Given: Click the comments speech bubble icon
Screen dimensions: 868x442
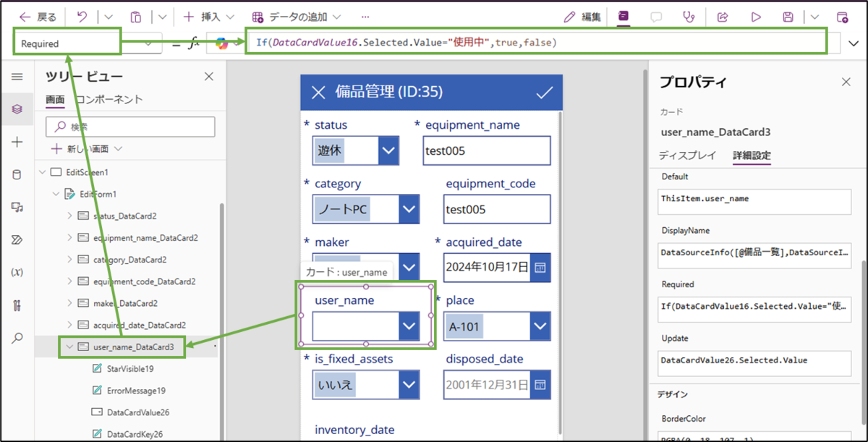Looking at the screenshot, I should 656,17.
